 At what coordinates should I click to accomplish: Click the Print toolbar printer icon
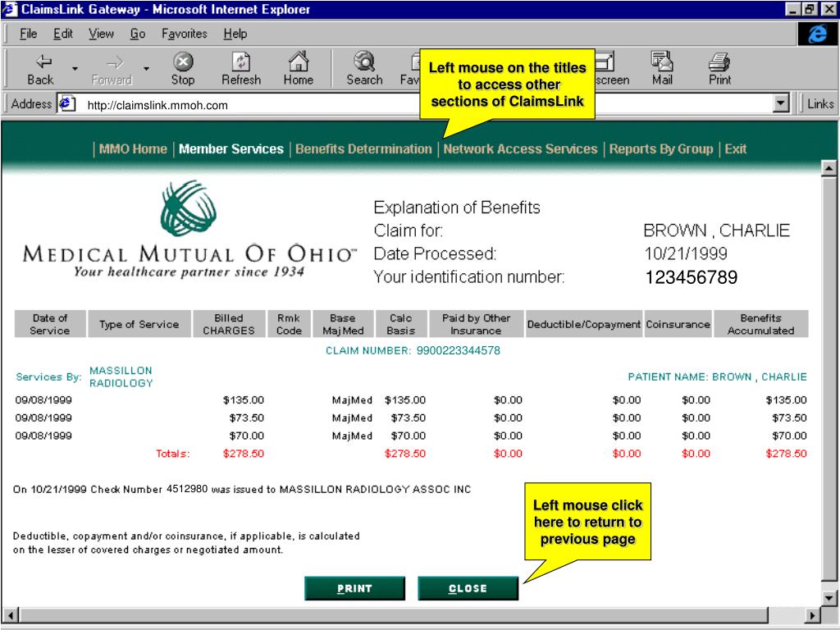719,62
